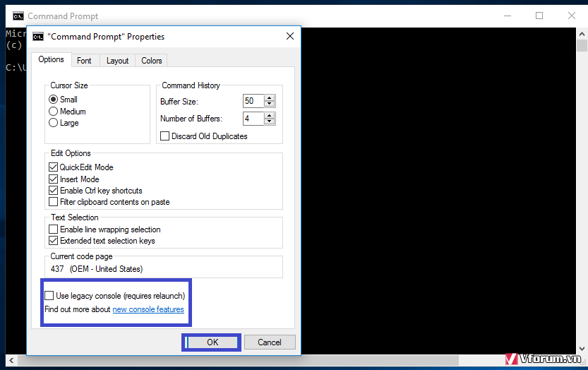Minimize the Command Prompt window

click(508, 16)
